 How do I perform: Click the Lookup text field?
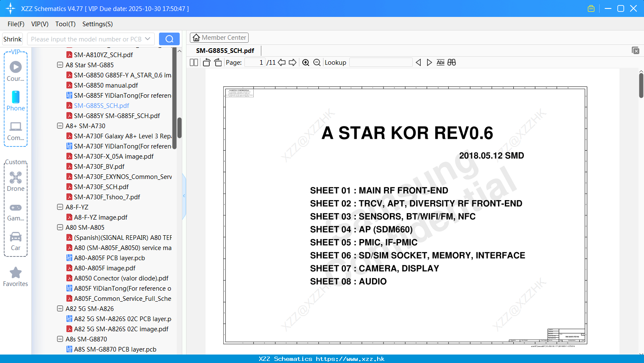tap(381, 63)
